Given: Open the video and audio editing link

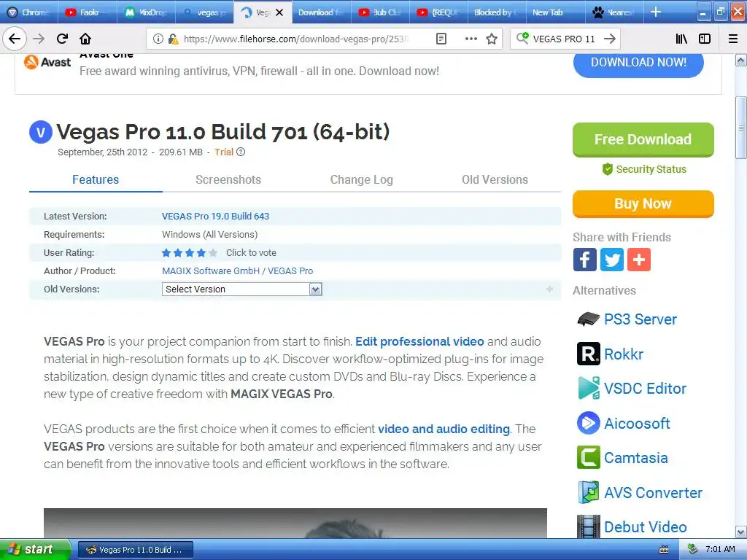Looking at the screenshot, I should (444, 429).
